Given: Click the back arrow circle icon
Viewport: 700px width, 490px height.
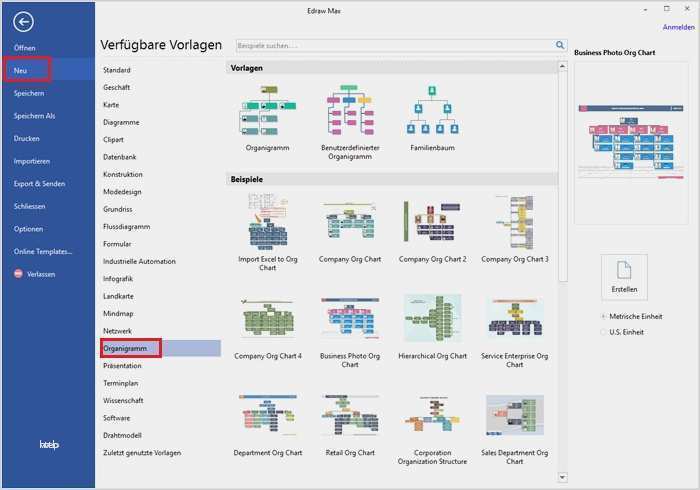Looking at the screenshot, I should (x=23, y=21).
